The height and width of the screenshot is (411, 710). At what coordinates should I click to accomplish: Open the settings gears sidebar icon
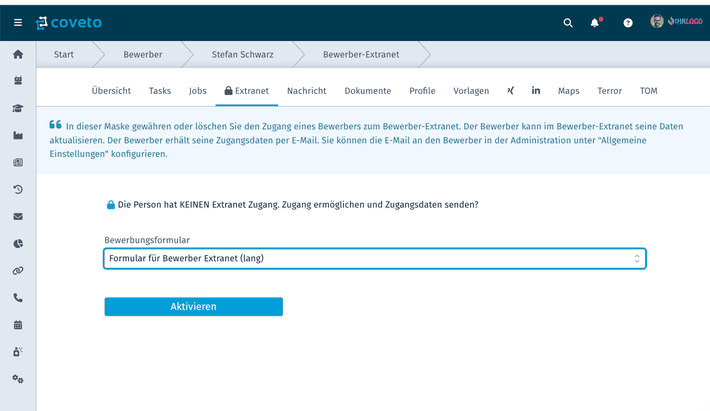point(18,379)
